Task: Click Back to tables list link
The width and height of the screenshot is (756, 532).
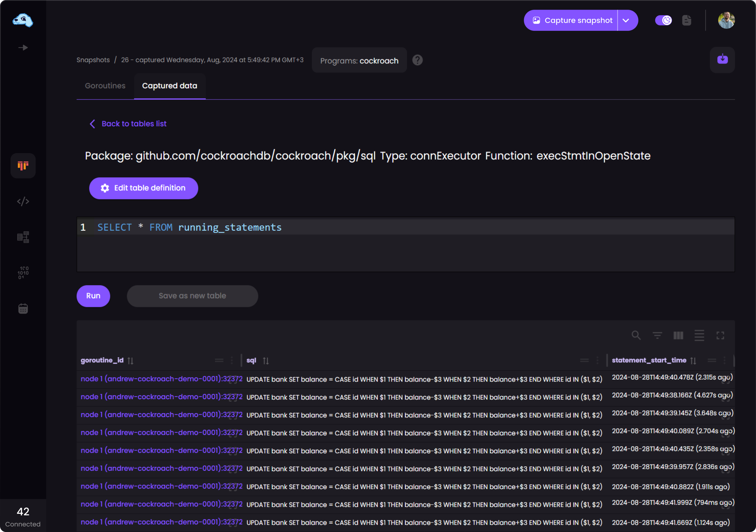Action: click(128, 124)
